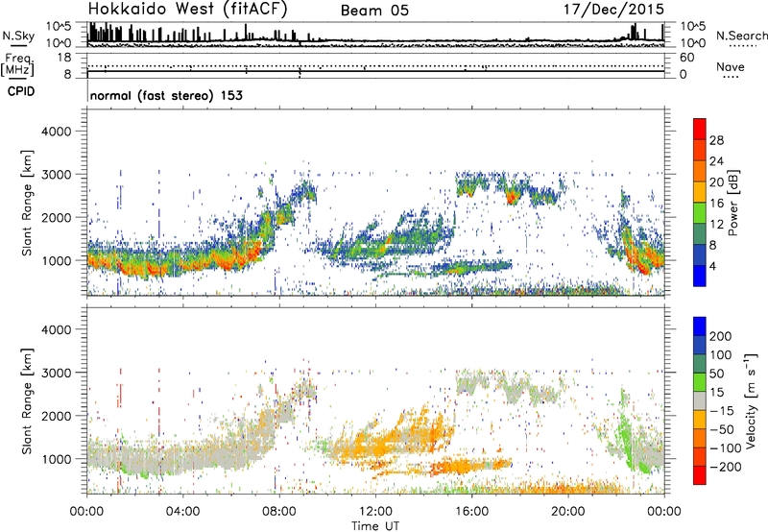Click the date '17/Dec/2015'
768x532 pixels.
[613, 10]
